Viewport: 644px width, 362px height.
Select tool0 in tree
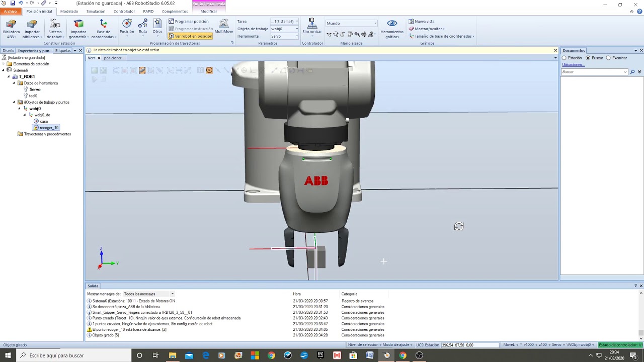[30, 96]
